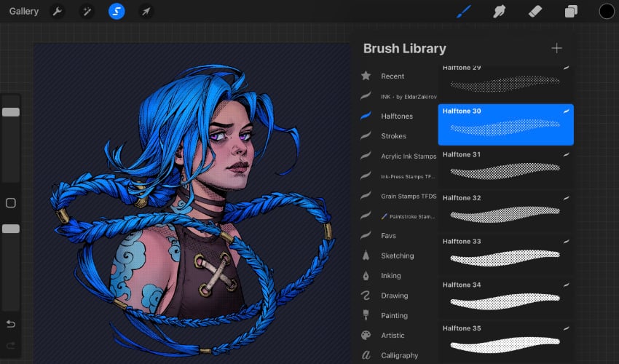
Task: Select the Halftone 33 brush
Action: 505,255
